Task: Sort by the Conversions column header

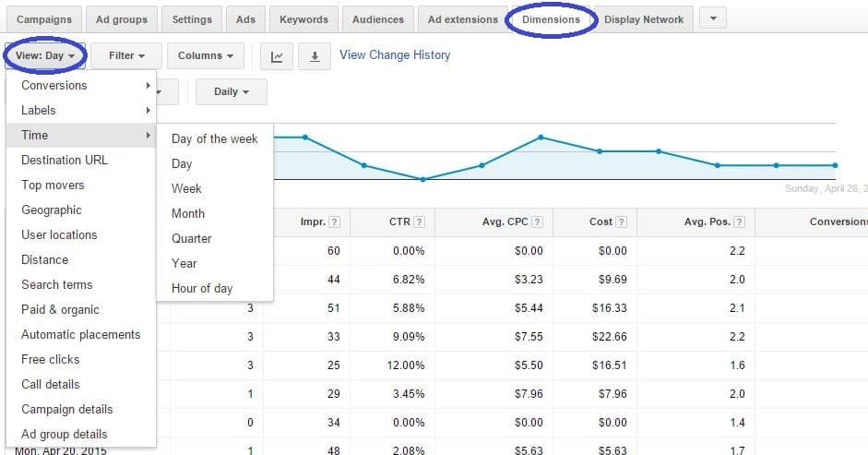Action: click(x=838, y=222)
